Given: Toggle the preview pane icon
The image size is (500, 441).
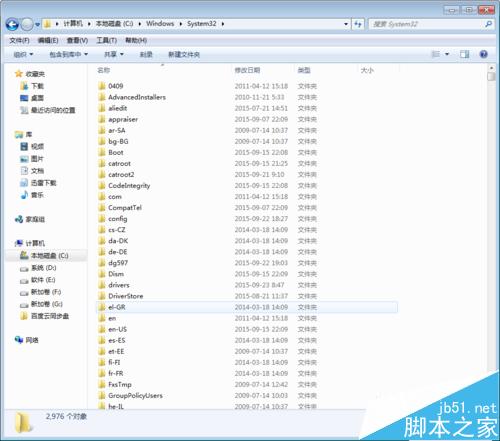Looking at the screenshot, I should coord(464,54).
